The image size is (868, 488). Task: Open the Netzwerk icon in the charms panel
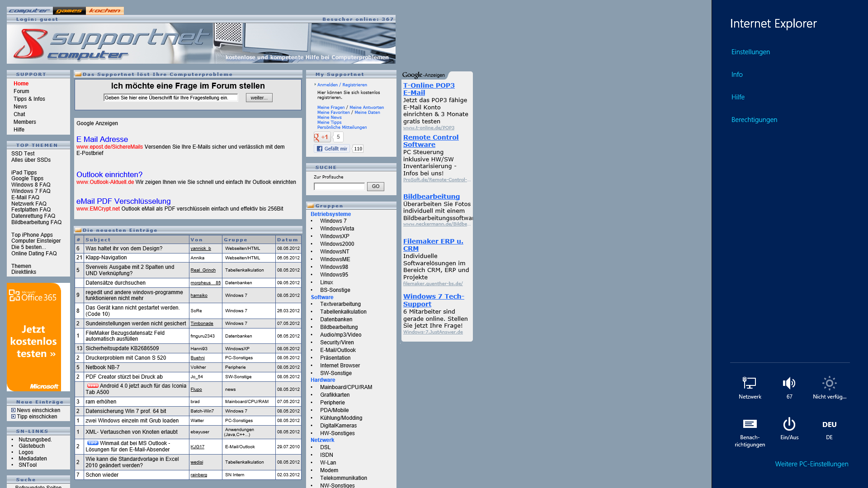(750, 382)
